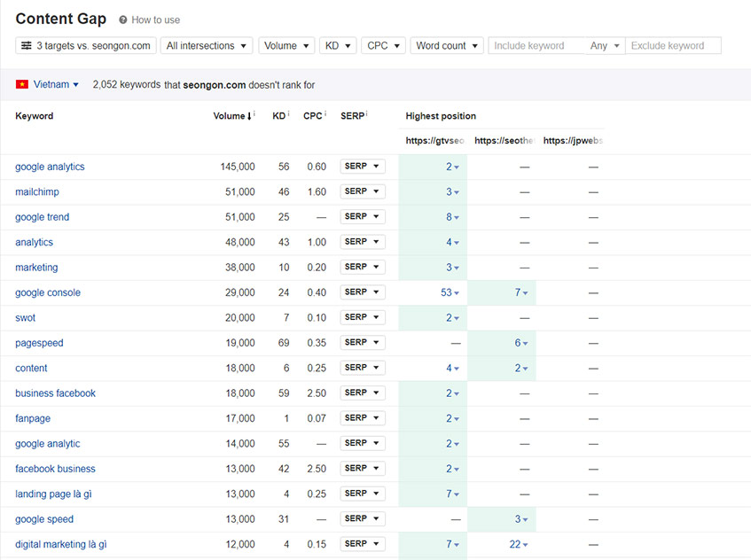Viewport: 751px width, 560px height.
Task: Expand SERP dropdown for digital marketing là gì
Action: click(x=362, y=544)
